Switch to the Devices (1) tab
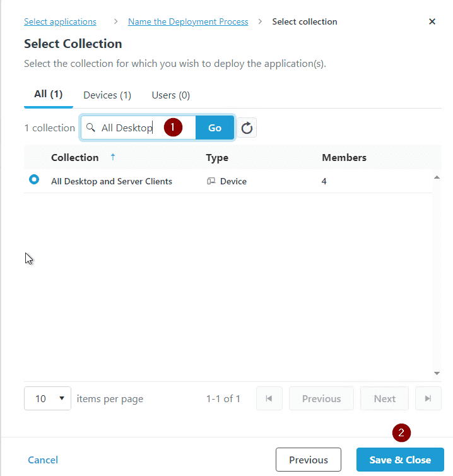 pos(107,95)
